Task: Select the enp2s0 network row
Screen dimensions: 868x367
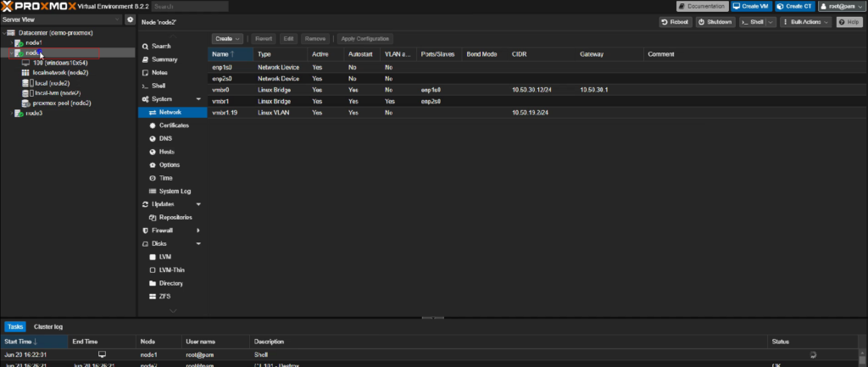Action: [537, 79]
